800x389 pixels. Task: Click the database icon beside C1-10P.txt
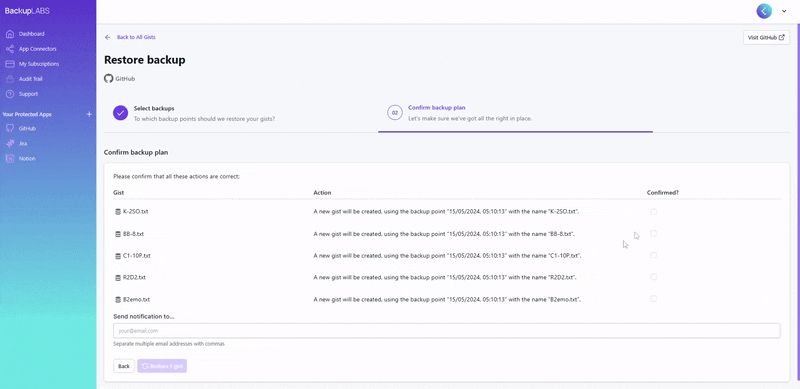point(118,256)
